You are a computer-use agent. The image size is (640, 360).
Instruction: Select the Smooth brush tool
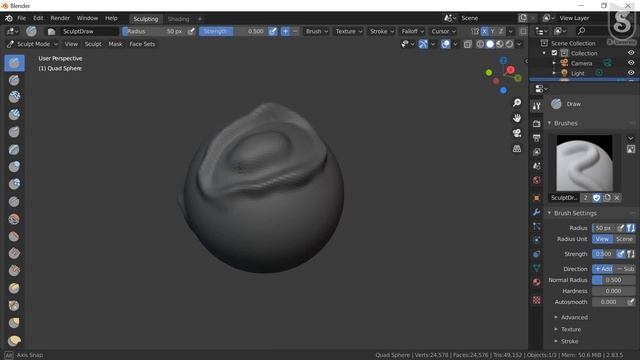coord(14,219)
